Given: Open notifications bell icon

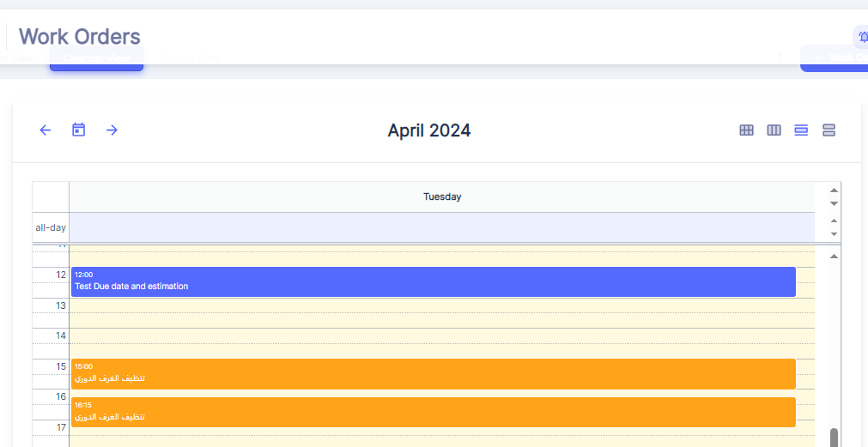Looking at the screenshot, I should pyautogui.click(x=862, y=37).
